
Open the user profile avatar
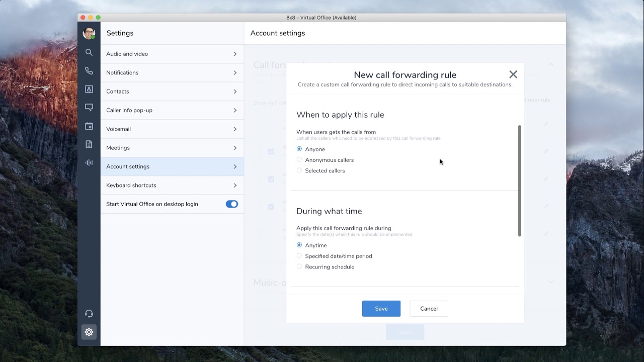pyautogui.click(x=89, y=34)
